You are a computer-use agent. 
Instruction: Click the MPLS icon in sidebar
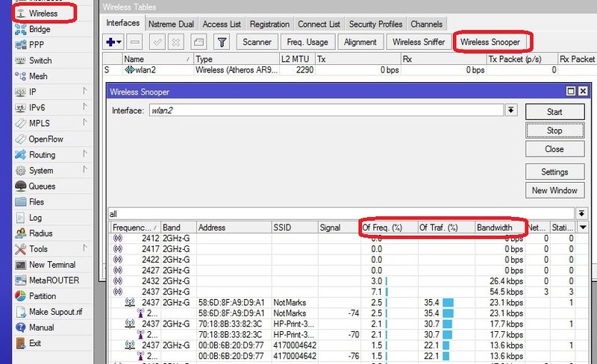(x=21, y=123)
